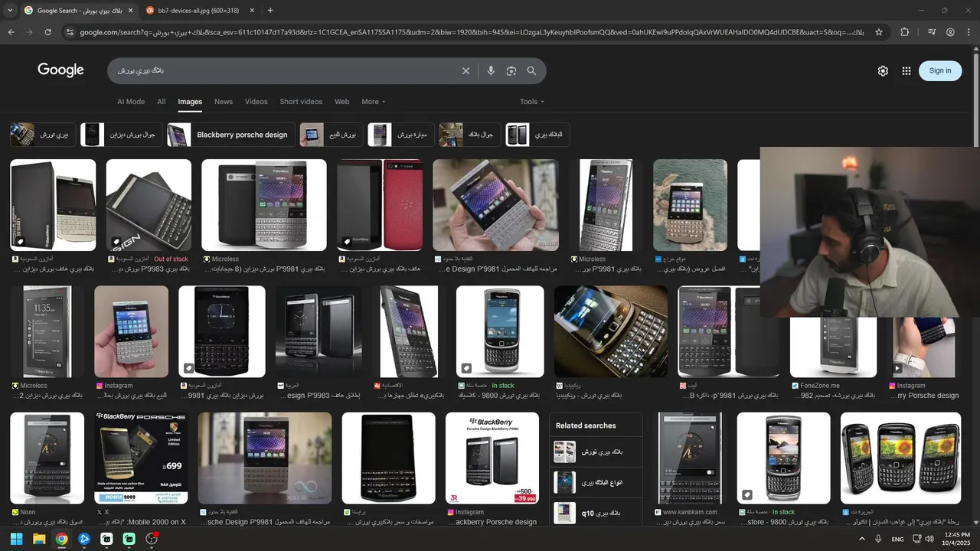Open Chrome three-dot menu
The width and height of the screenshot is (980, 551).
(x=969, y=32)
